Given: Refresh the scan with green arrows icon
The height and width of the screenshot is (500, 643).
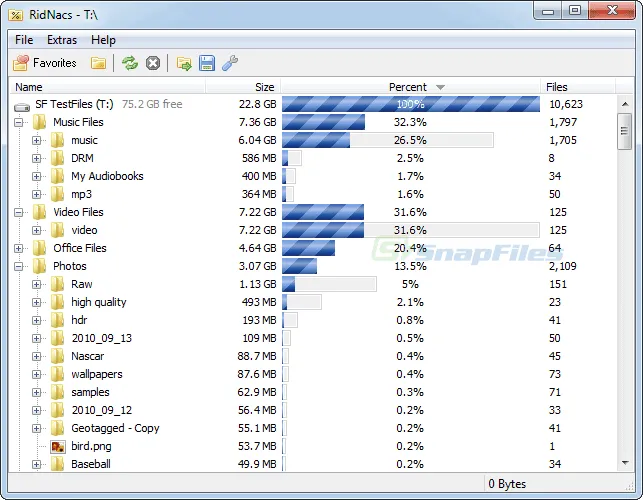Looking at the screenshot, I should (x=130, y=63).
